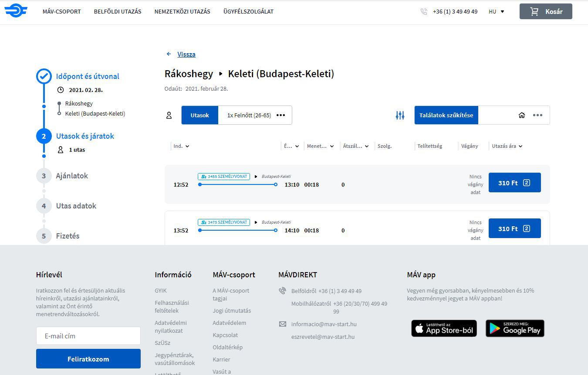Select 310 Ft ticket for 12:52 train
Viewport: 588px width, 375px height.
[514, 183]
